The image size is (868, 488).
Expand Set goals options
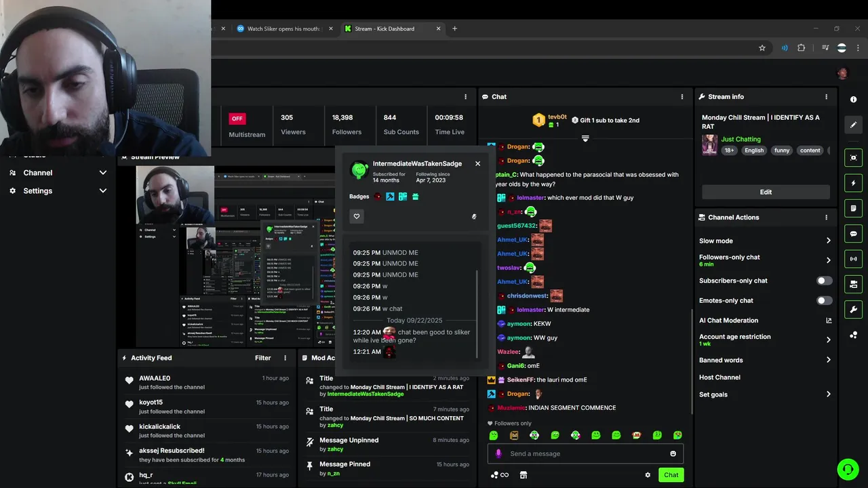828,394
